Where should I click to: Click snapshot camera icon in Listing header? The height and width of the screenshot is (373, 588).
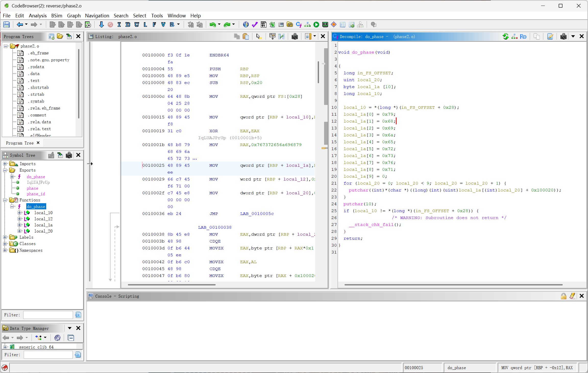click(295, 37)
